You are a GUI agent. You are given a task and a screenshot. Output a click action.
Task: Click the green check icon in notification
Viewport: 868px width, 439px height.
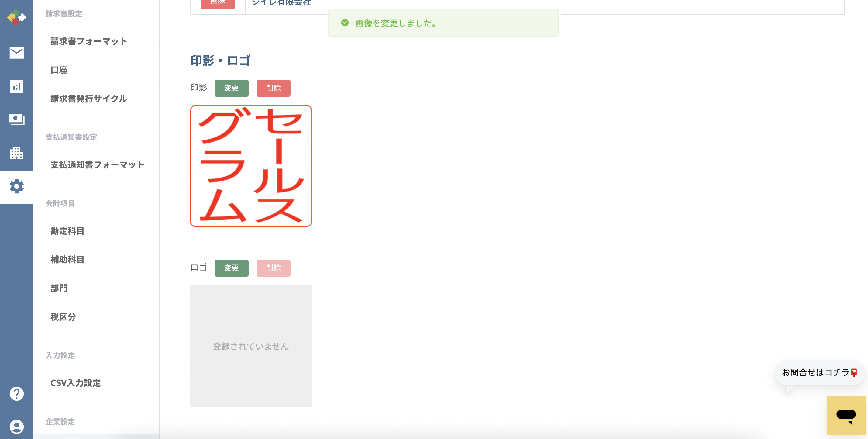click(345, 23)
